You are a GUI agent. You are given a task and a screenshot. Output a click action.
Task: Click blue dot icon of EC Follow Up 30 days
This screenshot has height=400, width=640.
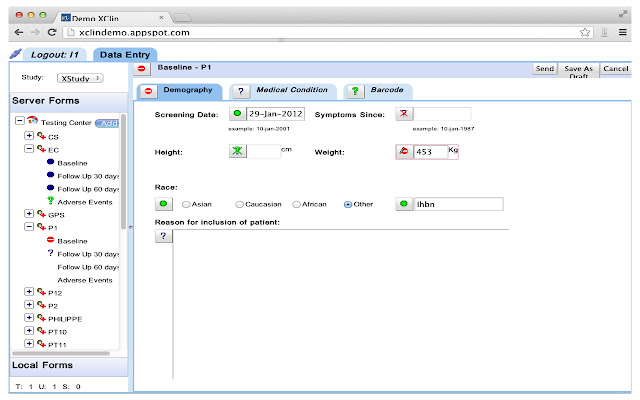click(x=51, y=175)
